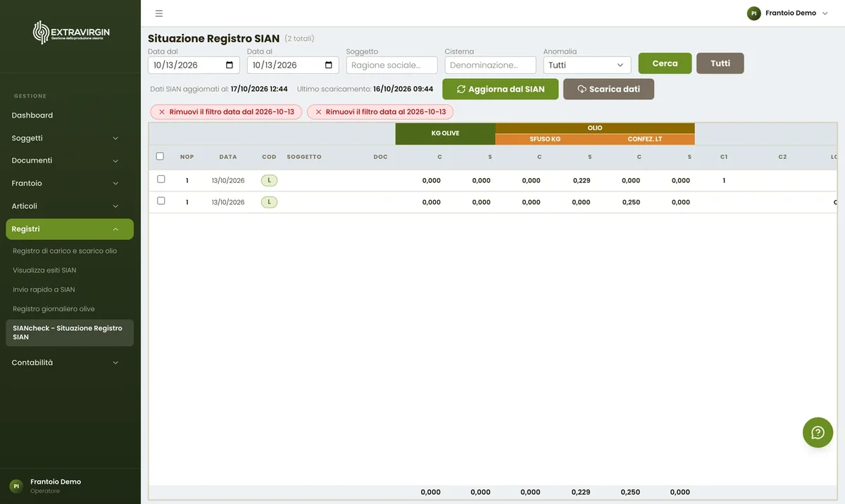Open Registro di carico e scarico olio
845x504 pixels.
[65, 251]
